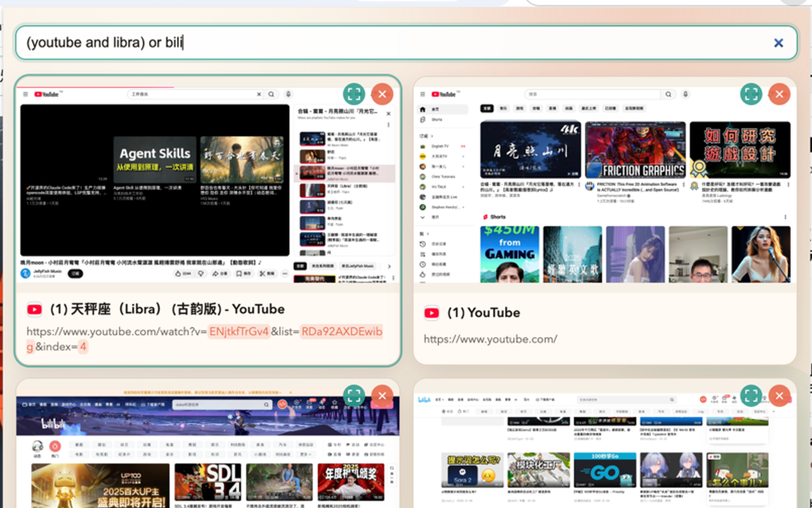Open the Libra YouTube video tab thumbnail
The image size is (812, 508).
(x=208, y=184)
